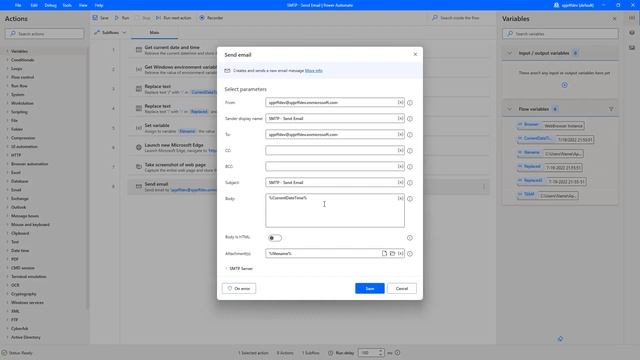Open the Edit menu

click(34, 5)
